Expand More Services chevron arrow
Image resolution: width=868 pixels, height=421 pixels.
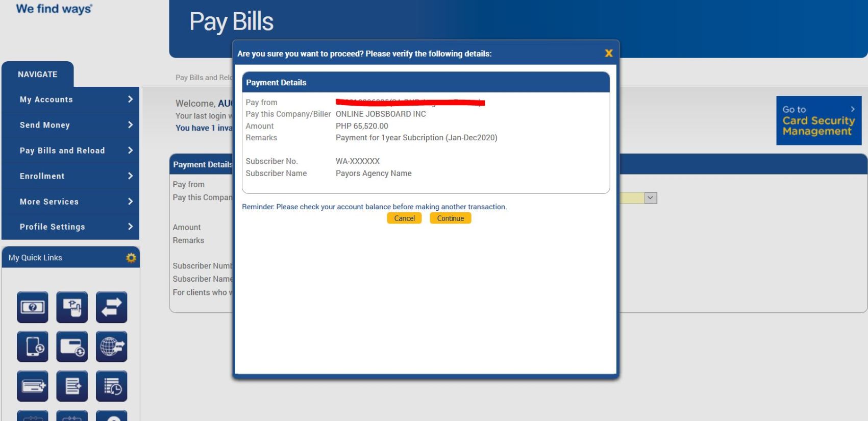[x=130, y=202]
